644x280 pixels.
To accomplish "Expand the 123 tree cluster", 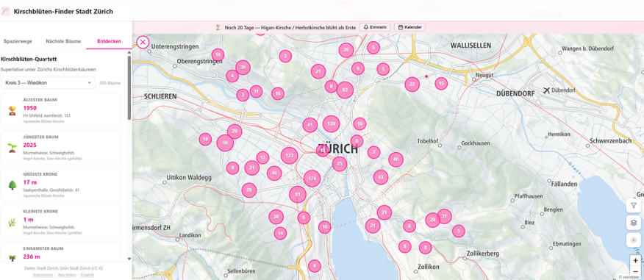I will point(290,156).
